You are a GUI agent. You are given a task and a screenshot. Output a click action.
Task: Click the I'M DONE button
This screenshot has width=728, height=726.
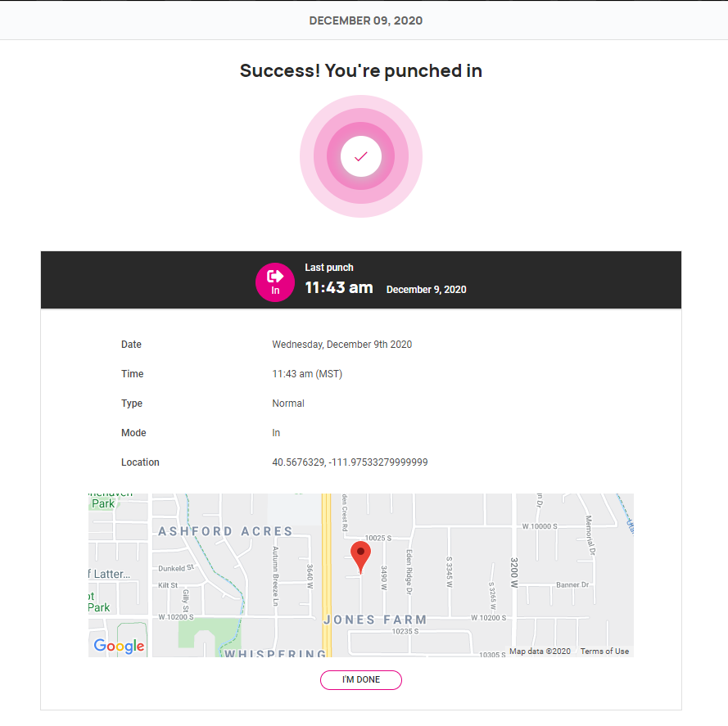click(x=361, y=679)
